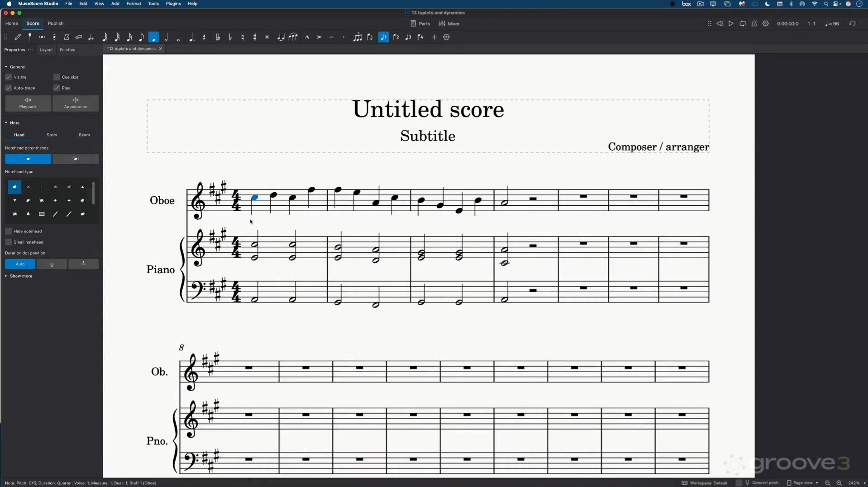
Task: Switch to the Palettes tab
Action: 67,50
